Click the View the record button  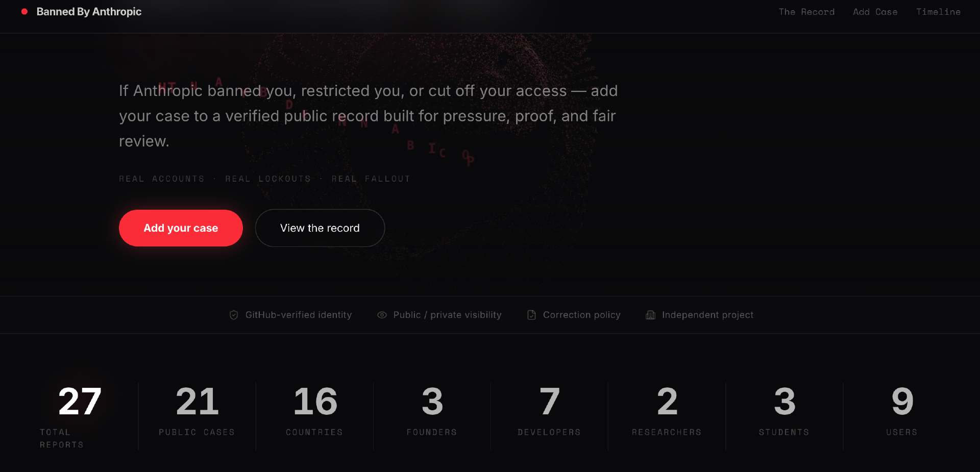[320, 228]
